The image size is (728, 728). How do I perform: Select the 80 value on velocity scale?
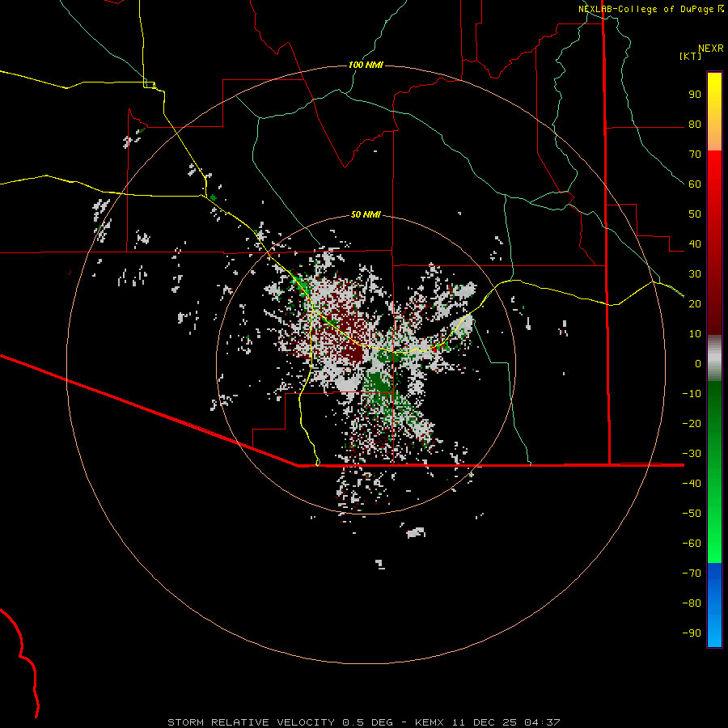(x=695, y=125)
